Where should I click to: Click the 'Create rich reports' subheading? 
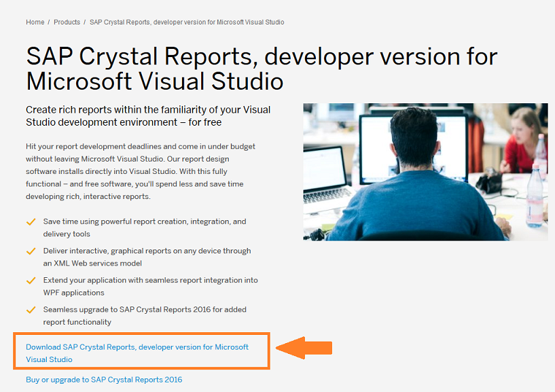(x=148, y=115)
